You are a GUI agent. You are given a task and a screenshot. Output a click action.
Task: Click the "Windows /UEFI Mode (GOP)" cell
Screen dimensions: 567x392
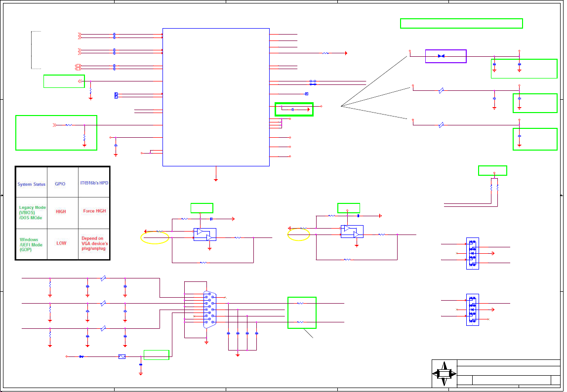31,244
